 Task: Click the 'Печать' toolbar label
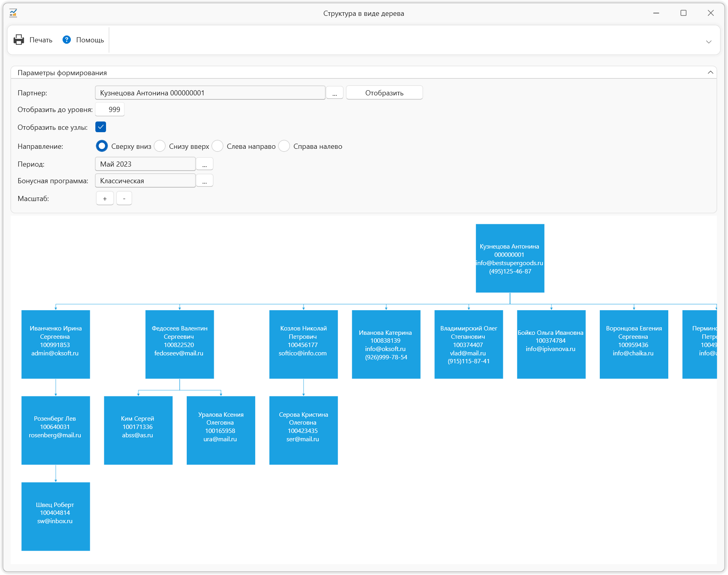[41, 40]
